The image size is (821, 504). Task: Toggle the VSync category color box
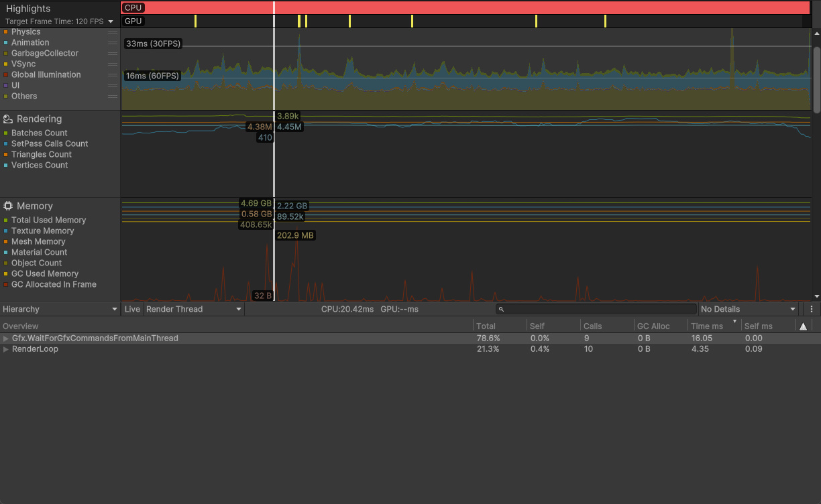point(6,64)
